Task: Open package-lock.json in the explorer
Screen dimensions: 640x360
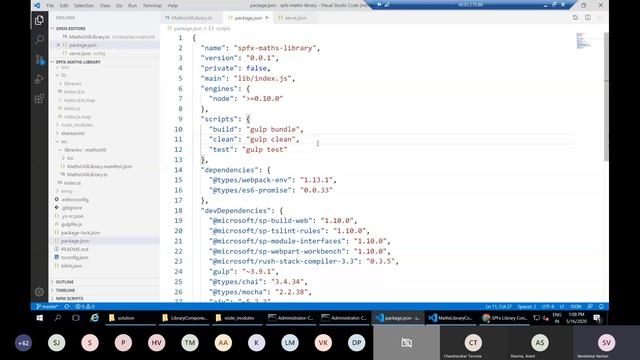Action: coord(80,233)
